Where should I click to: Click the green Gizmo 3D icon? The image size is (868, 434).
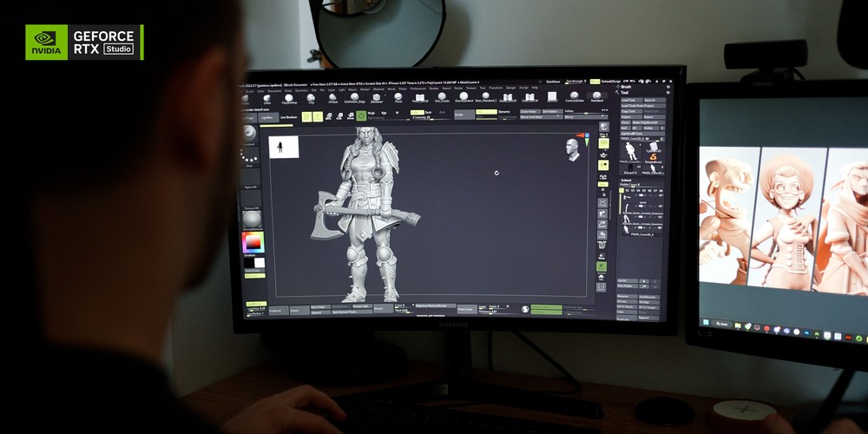point(361,115)
